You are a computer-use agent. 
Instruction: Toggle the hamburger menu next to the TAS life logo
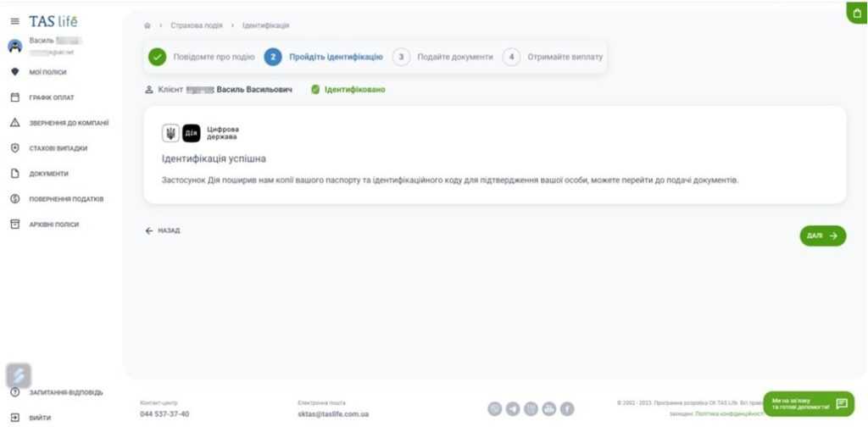point(14,21)
